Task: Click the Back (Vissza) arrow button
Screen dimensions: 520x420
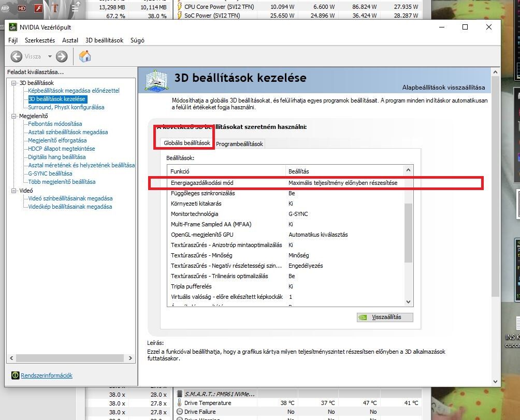Action: (x=16, y=56)
